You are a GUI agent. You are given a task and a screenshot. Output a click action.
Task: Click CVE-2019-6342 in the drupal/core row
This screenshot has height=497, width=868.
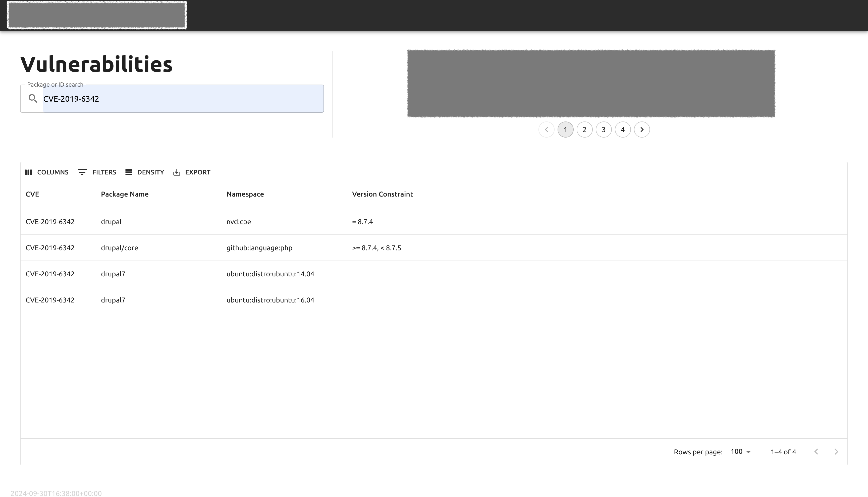50,248
